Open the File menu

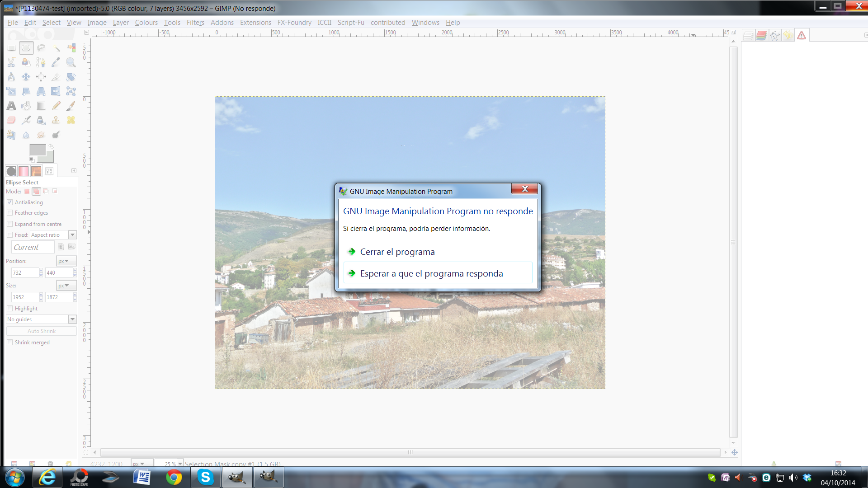pyautogui.click(x=13, y=23)
